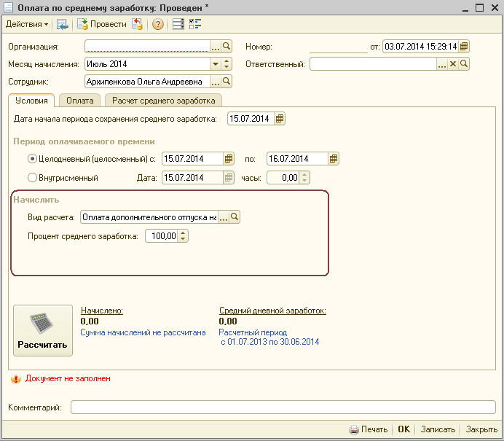The image size is (504, 441).
Task: Click the Записать button
Action: point(439,429)
